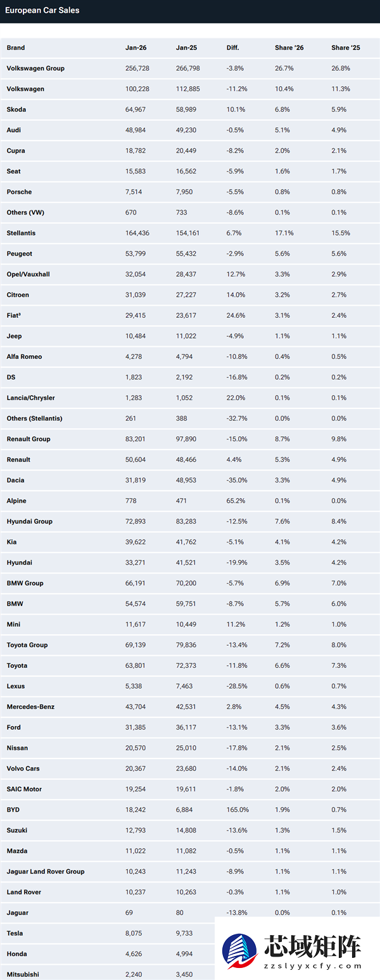The height and width of the screenshot is (980, 380).
Task: Click the Share '25 column header
Action: (x=345, y=47)
